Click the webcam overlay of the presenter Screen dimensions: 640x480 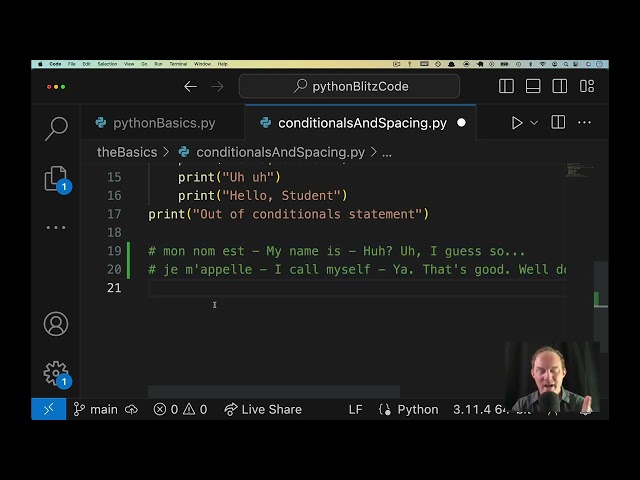tap(553, 376)
